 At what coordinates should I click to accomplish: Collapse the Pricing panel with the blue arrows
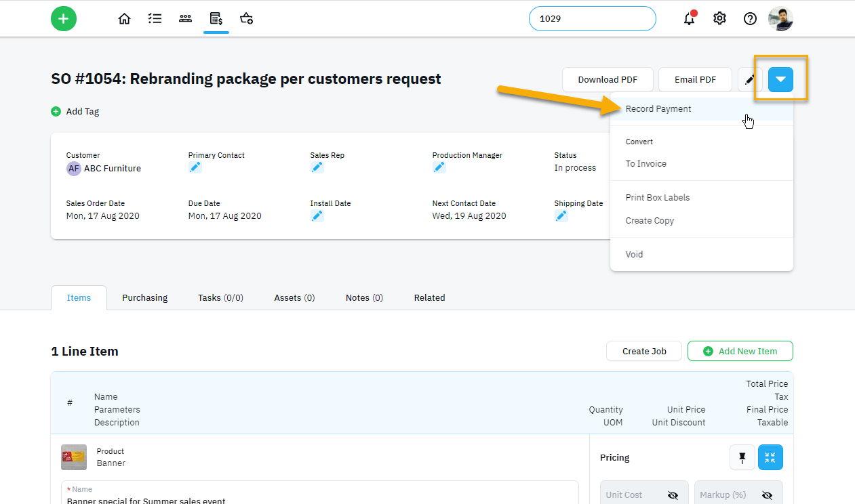pyautogui.click(x=770, y=457)
